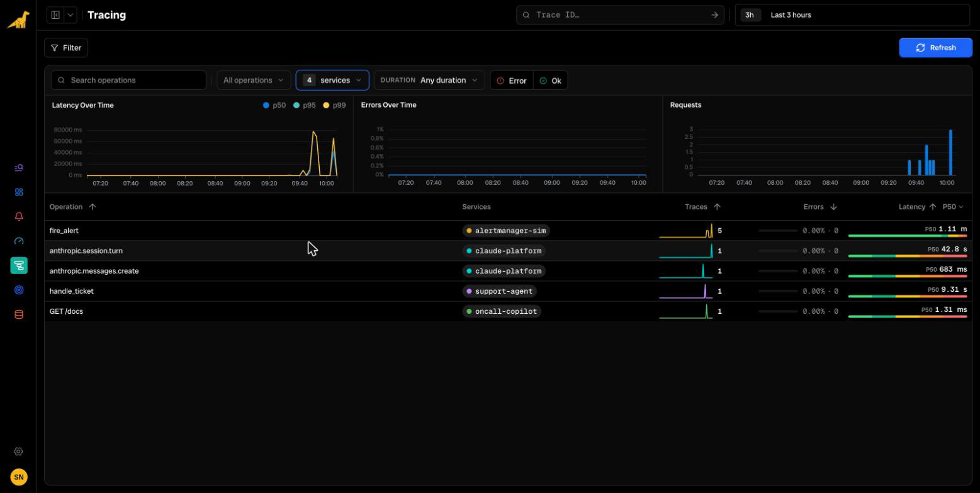Open the Filter button
This screenshot has height=493, width=980.
66,48
